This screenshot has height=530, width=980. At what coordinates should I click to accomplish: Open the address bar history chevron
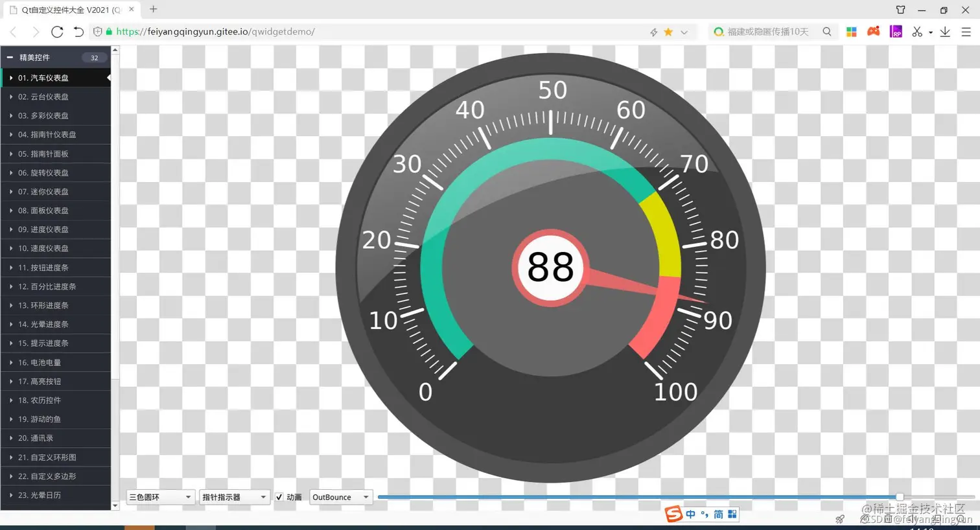[x=684, y=32]
